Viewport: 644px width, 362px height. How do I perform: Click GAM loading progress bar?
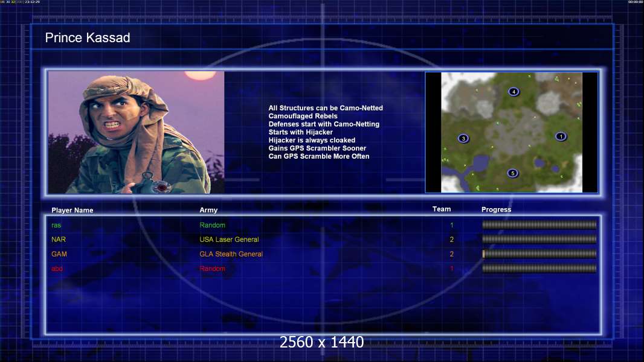(x=539, y=254)
